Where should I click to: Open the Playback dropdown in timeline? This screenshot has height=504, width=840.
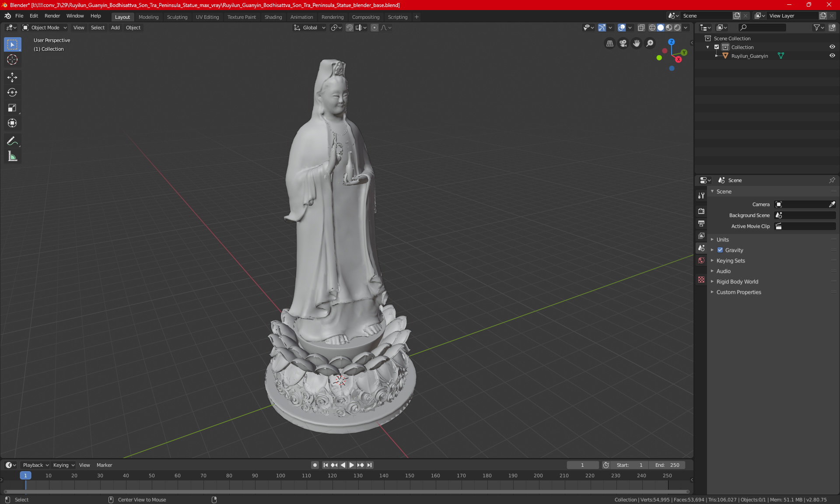[x=35, y=465]
